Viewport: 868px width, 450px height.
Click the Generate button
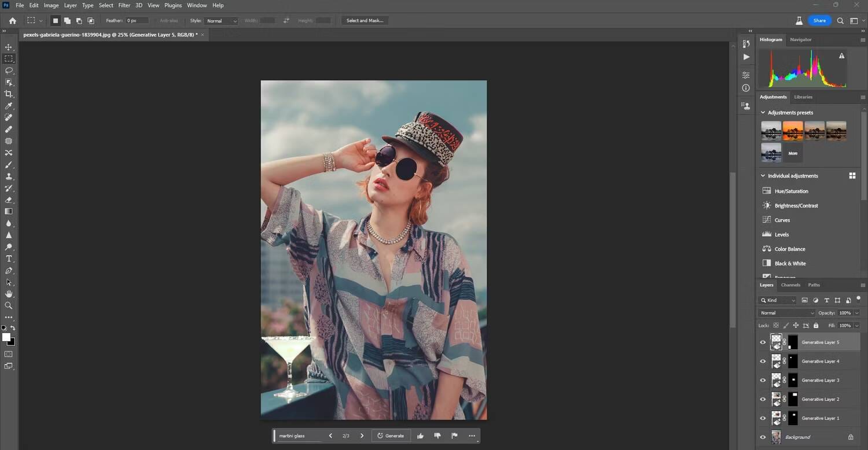pos(391,436)
